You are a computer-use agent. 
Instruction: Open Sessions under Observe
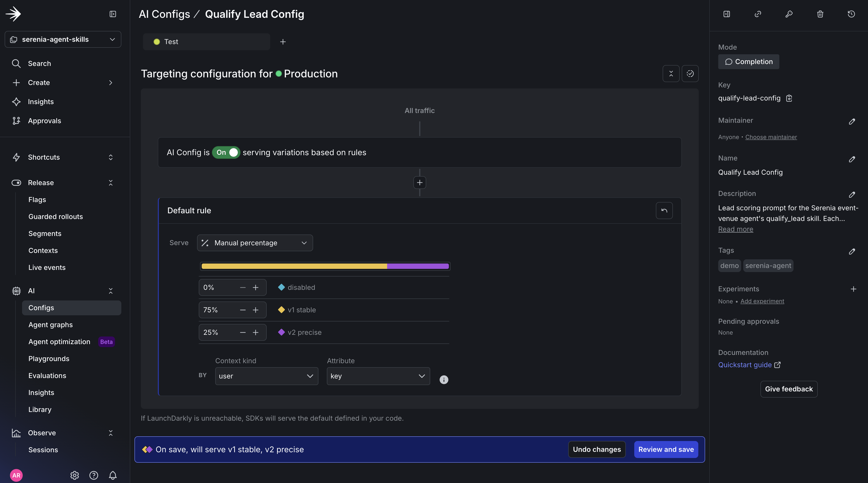click(x=43, y=450)
